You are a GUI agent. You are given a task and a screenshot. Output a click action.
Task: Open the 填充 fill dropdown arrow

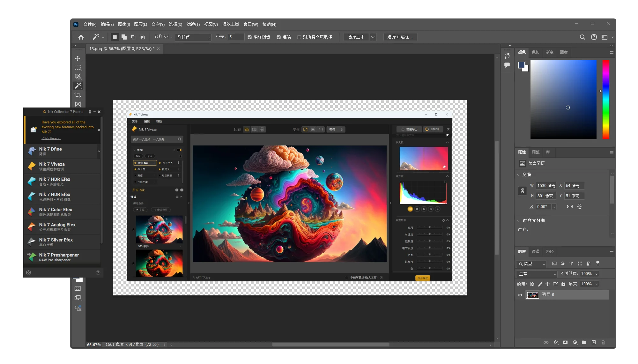click(596, 284)
